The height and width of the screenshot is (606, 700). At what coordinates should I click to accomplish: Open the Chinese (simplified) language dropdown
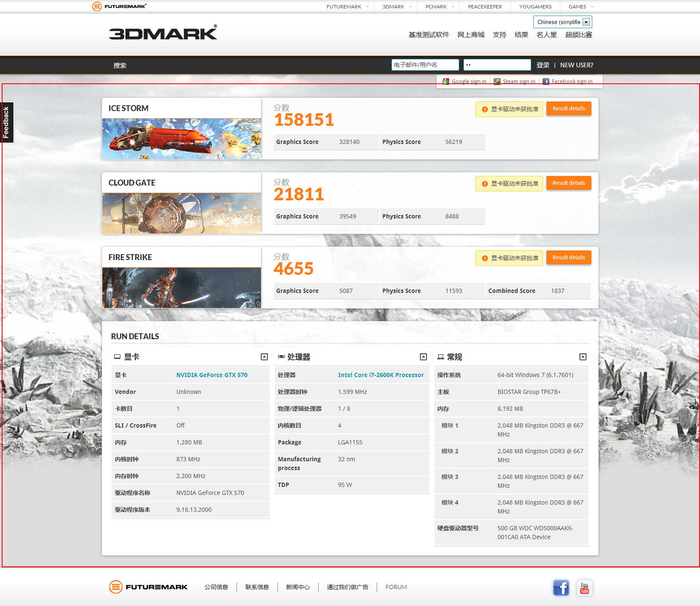[586, 21]
